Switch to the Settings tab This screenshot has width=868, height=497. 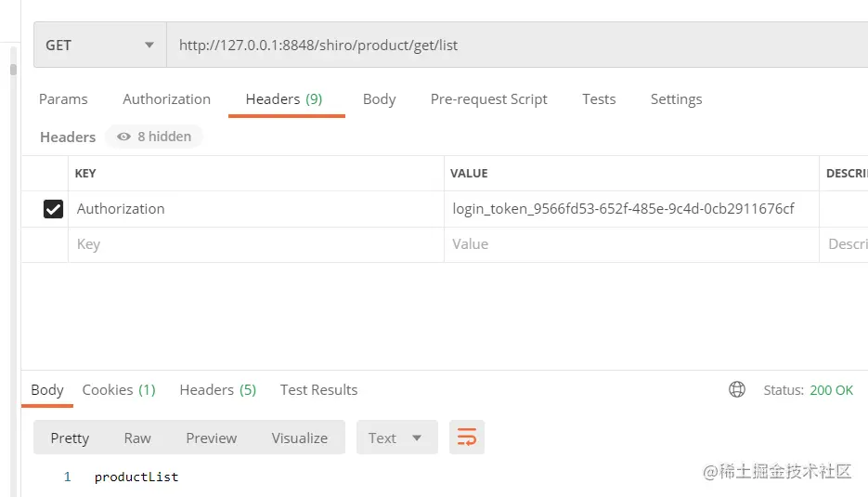point(676,99)
